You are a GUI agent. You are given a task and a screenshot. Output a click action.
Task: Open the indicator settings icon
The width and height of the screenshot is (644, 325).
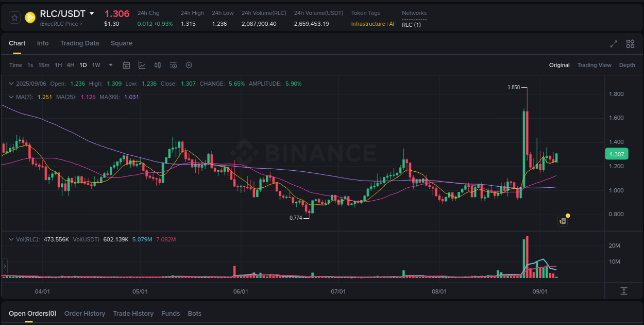click(173, 65)
